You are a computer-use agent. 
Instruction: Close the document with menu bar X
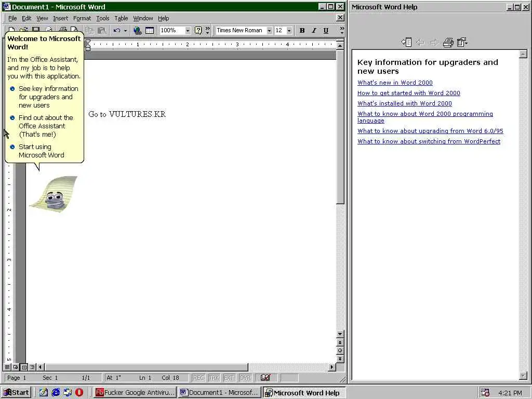click(x=340, y=18)
